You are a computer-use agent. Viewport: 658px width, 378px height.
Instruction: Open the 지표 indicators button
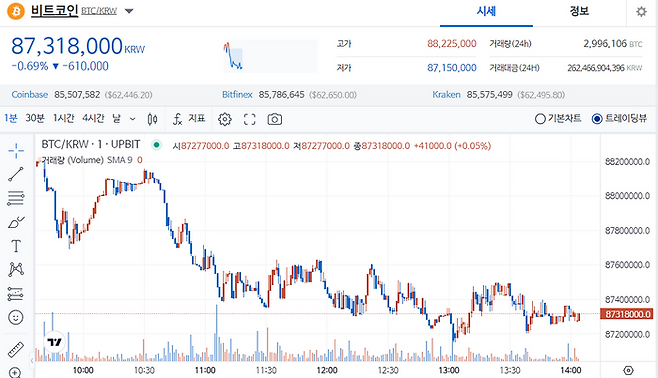click(x=197, y=118)
